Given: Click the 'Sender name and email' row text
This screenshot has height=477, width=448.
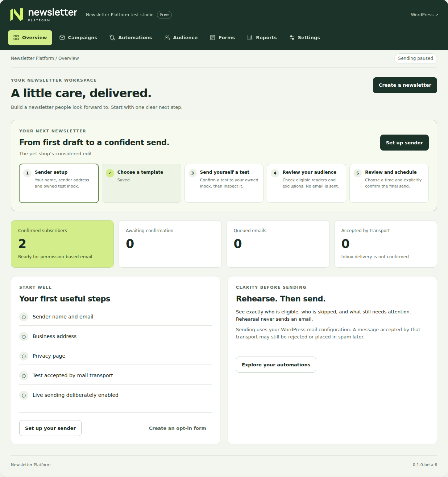Looking at the screenshot, I should 63,317.
